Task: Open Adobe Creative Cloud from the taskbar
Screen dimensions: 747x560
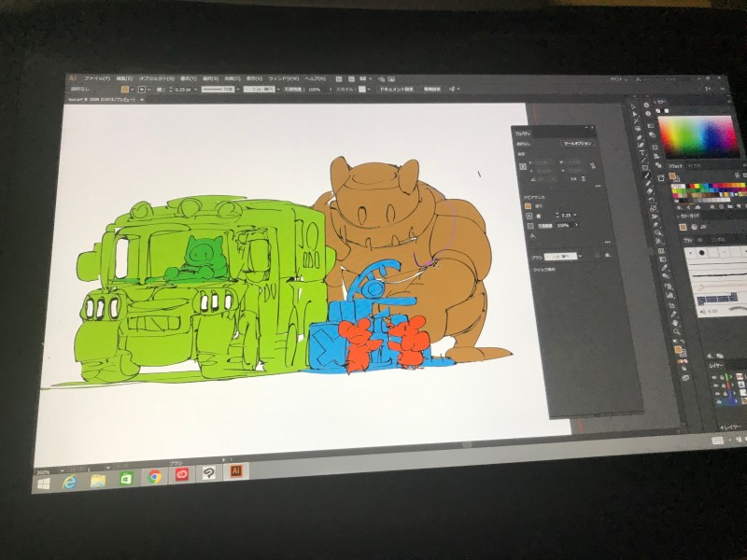Action: pyautogui.click(x=182, y=474)
